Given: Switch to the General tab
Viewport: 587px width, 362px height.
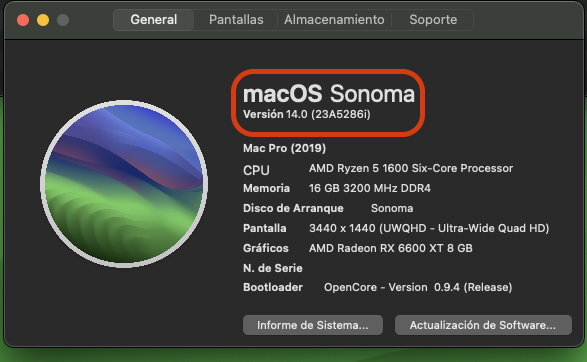Looking at the screenshot, I should click(153, 20).
